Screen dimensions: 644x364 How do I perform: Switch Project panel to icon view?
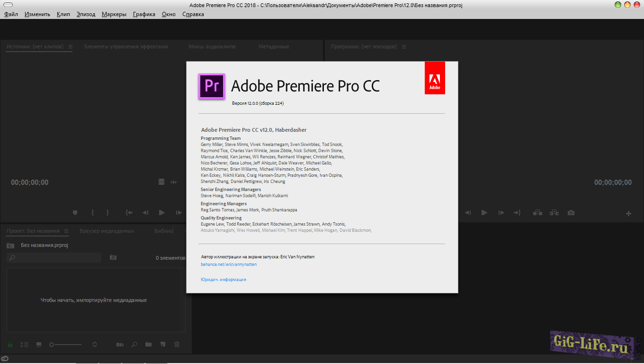[x=39, y=345]
